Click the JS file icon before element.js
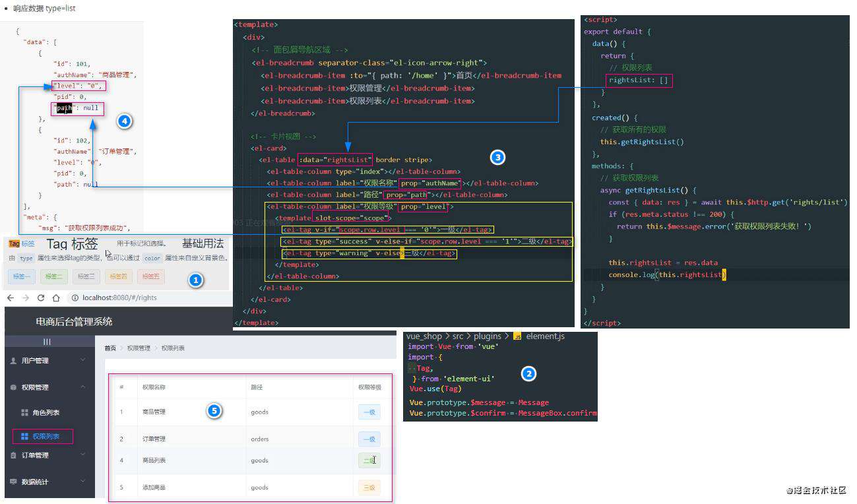Screen dimensions: 857x504 coord(517,336)
